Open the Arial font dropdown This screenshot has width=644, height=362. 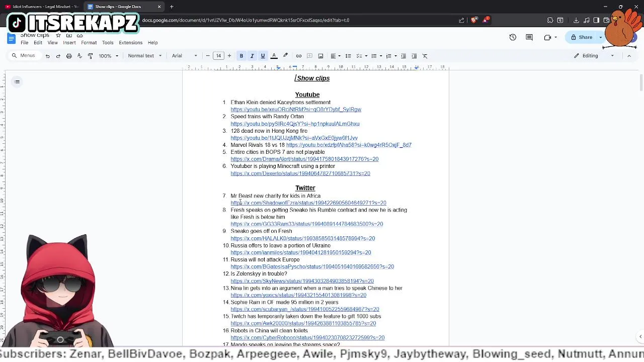click(185, 56)
